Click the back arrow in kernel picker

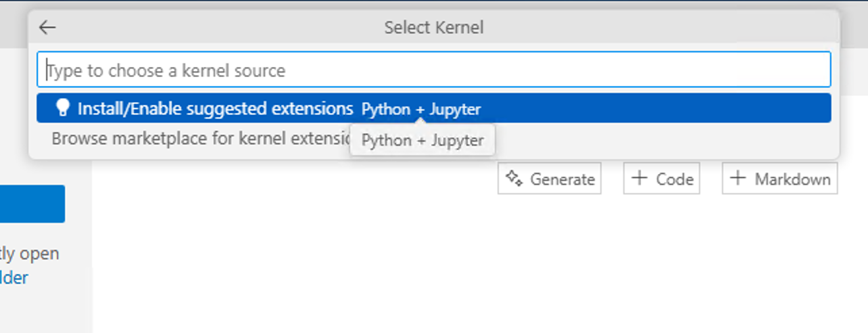pyautogui.click(x=47, y=28)
